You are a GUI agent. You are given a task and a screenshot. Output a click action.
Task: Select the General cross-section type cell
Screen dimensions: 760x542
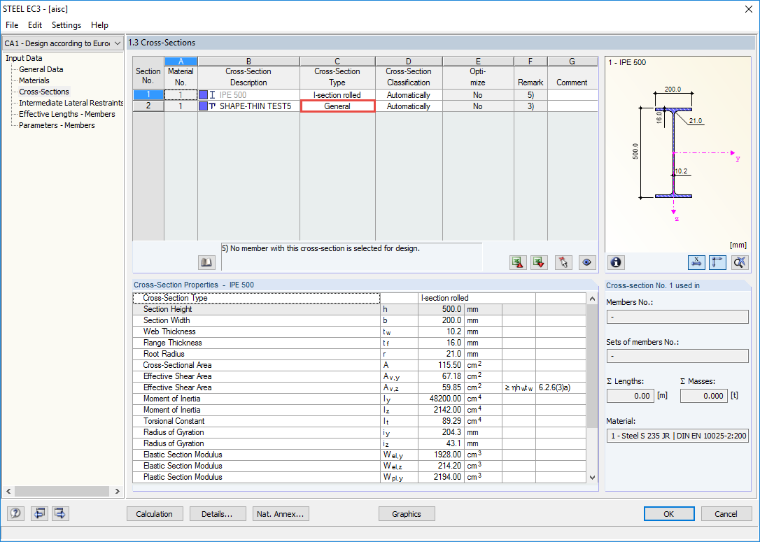click(337, 106)
